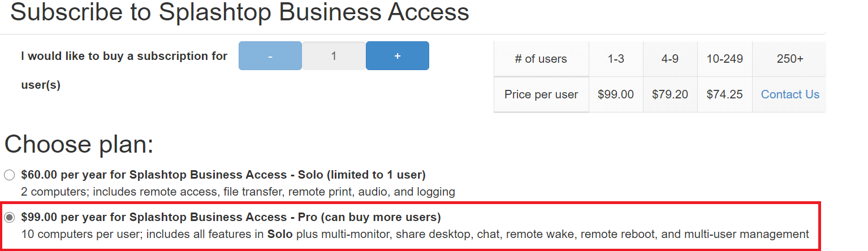Click the 'Price per user' row label
The width and height of the screenshot is (868, 251).
coord(541,94)
